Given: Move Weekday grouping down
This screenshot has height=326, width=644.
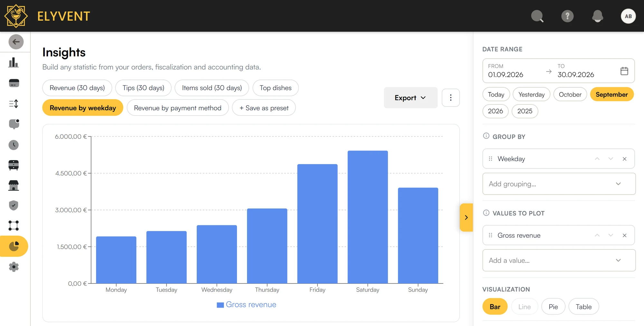Looking at the screenshot, I should coord(611,159).
